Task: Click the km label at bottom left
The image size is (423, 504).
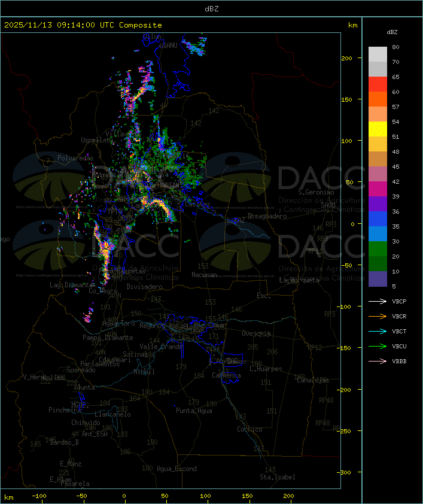Action: pyautogui.click(x=8, y=497)
